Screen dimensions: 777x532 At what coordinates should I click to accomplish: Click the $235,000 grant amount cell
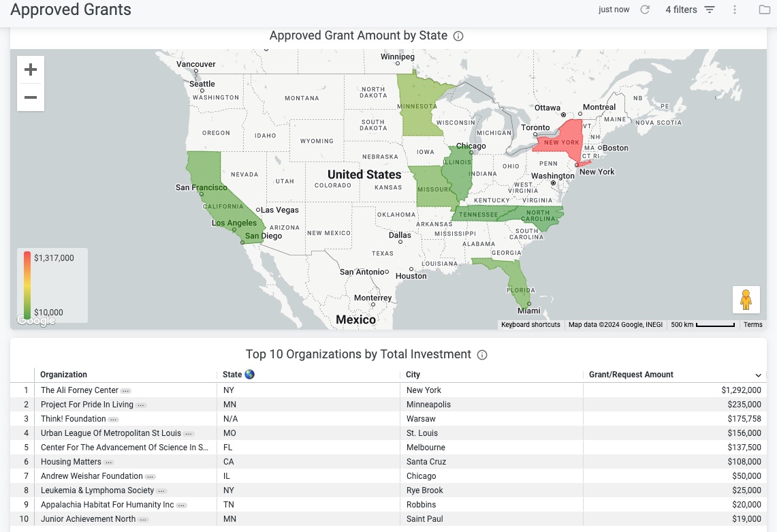click(744, 405)
